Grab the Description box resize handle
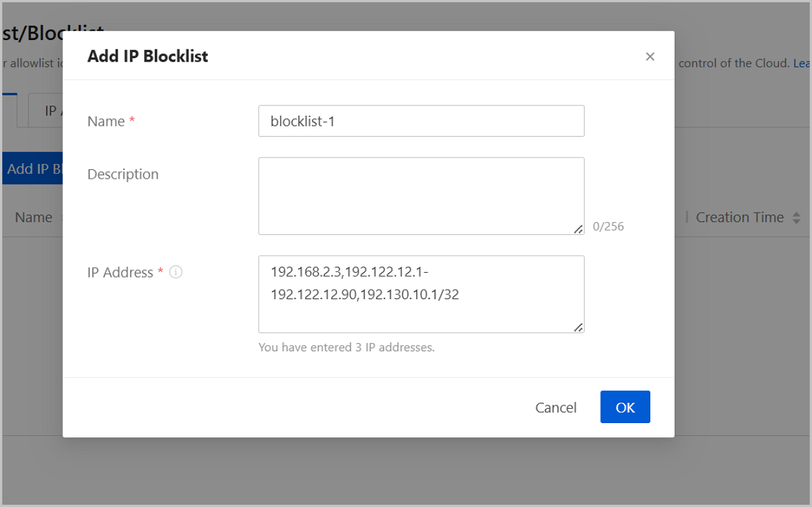 579,229
